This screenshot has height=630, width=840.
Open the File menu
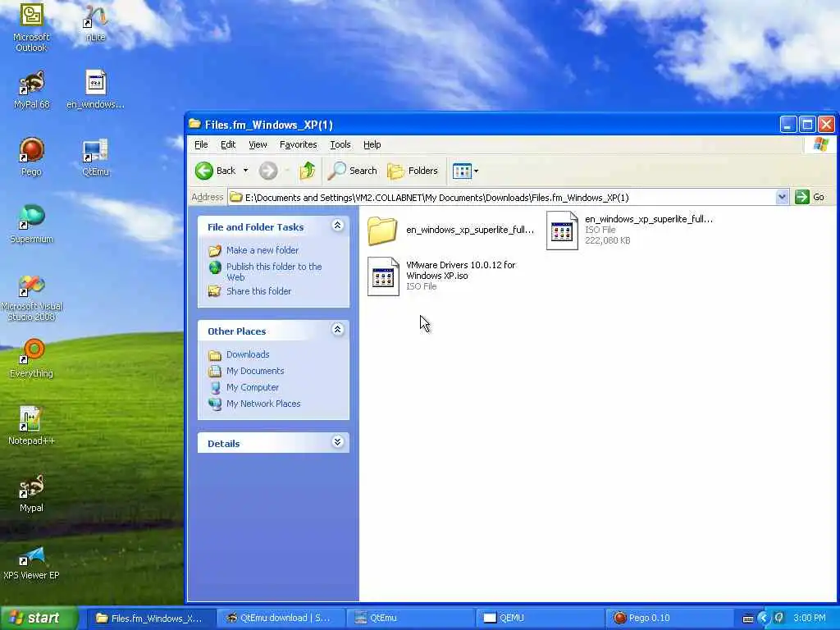[201, 144]
